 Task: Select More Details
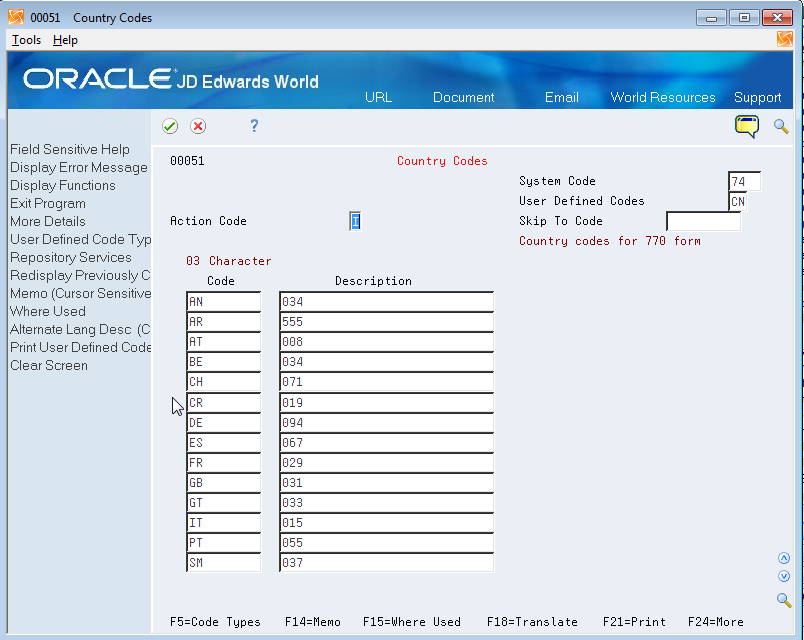tap(48, 222)
